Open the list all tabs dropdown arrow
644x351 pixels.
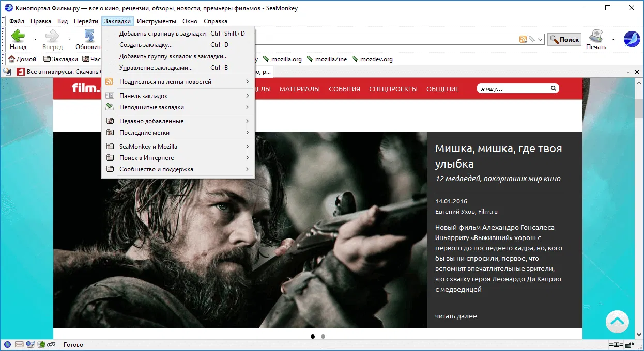point(627,72)
